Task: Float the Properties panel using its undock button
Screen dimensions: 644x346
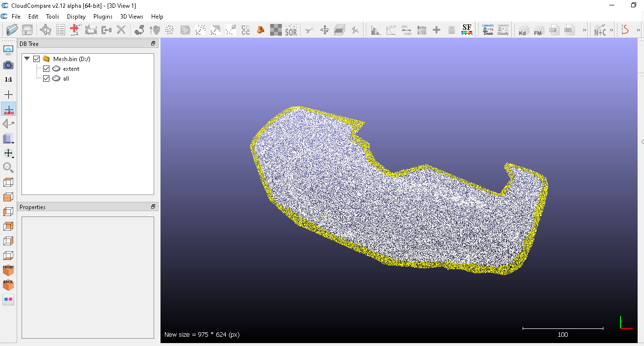Action: (x=153, y=207)
